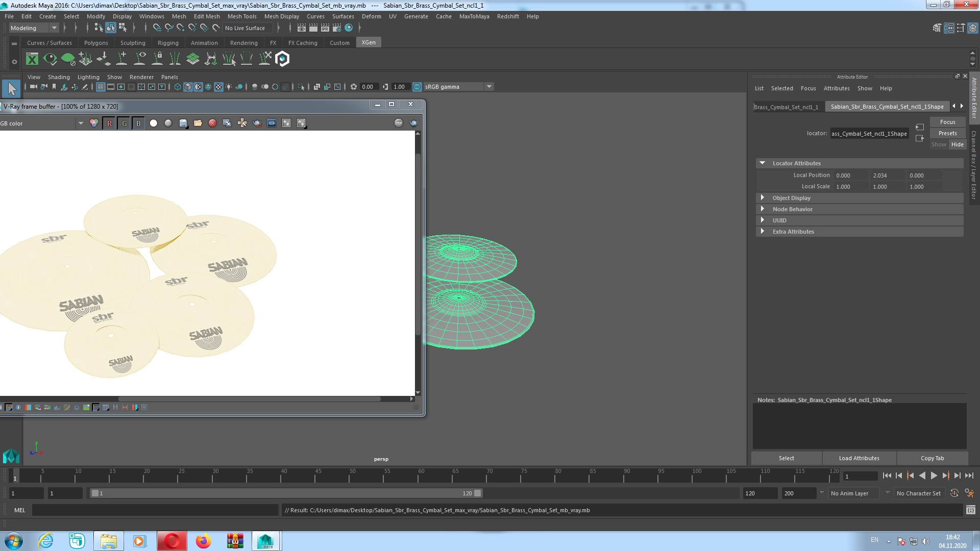This screenshot has width=980, height=551.
Task: Open the viewport Shading menu
Action: (x=59, y=77)
